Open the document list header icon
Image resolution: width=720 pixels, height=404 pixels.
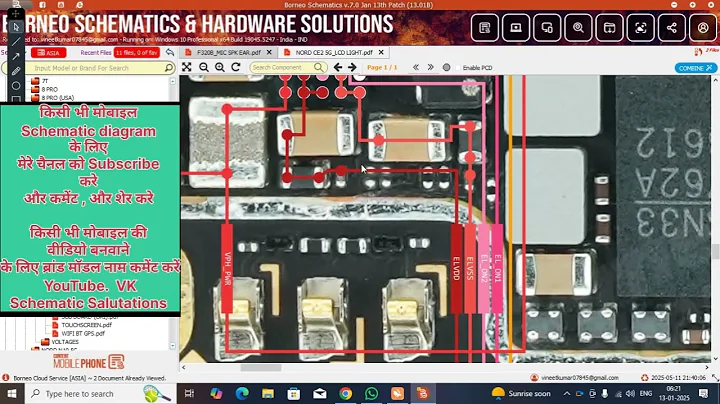(485, 28)
